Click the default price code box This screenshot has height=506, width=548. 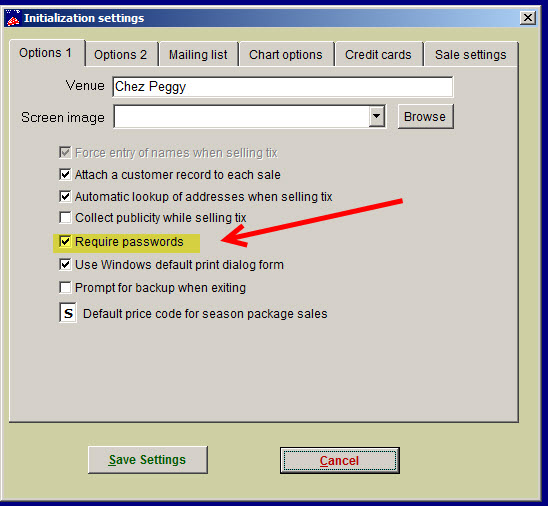pyautogui.click(x=68, y=313)
